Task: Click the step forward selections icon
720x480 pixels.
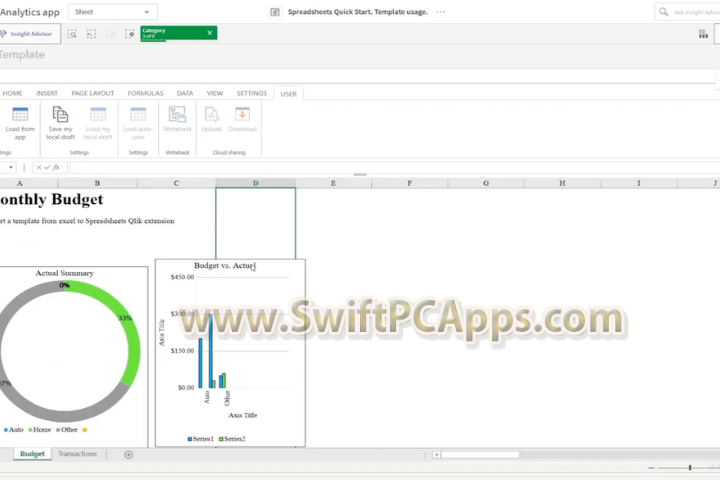Action: coord(110,34)
